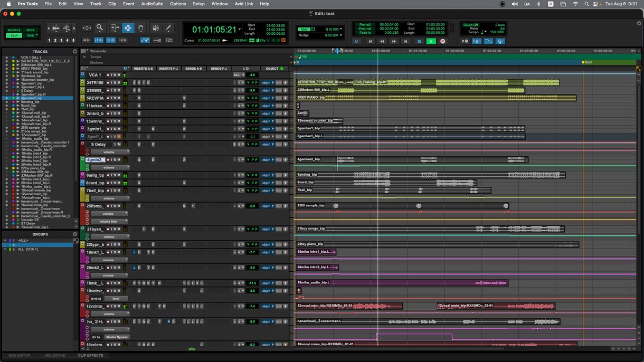Expand the Tempo ruler
The width and height of the screenshot is (644, 362).
pyautogui.click(x=84, y=57)
